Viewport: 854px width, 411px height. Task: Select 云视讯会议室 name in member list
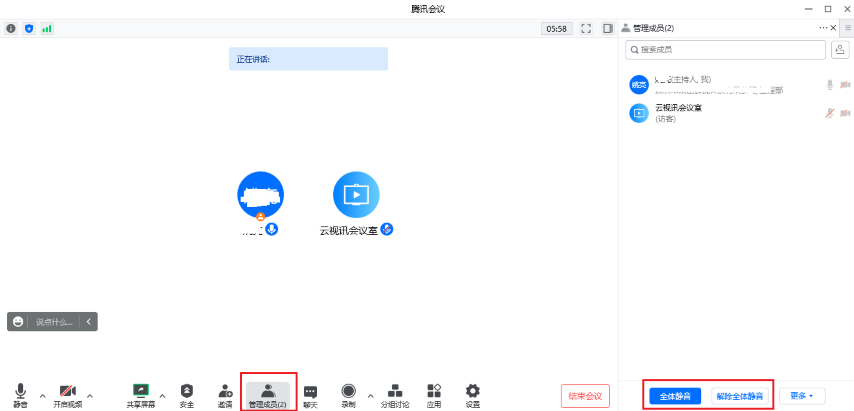[679, 108]
